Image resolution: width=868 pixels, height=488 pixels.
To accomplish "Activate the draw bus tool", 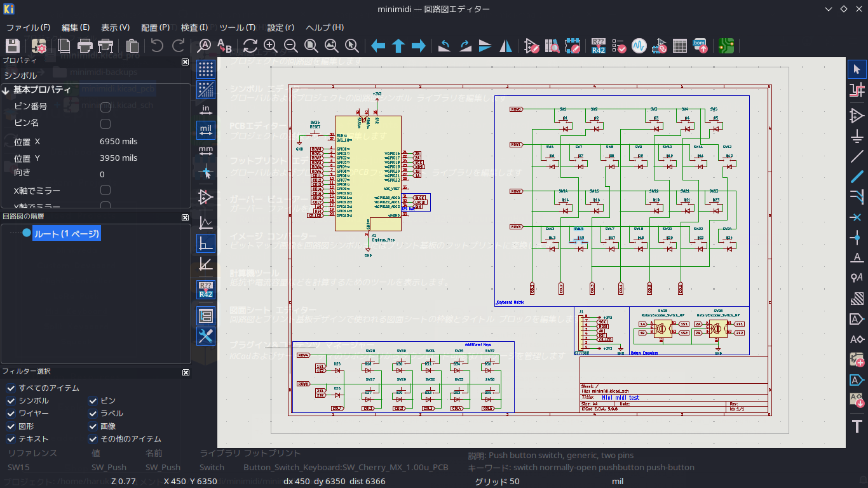I will (x=857, y=177).
